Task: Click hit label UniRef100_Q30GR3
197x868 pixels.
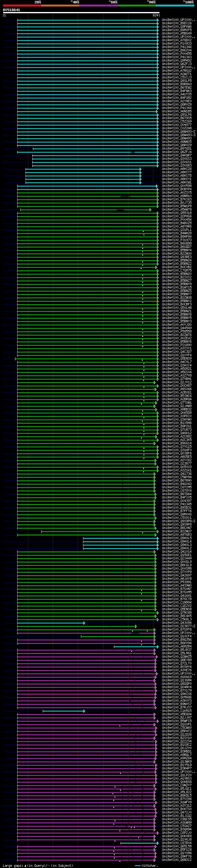Action: tap(177, 165)
